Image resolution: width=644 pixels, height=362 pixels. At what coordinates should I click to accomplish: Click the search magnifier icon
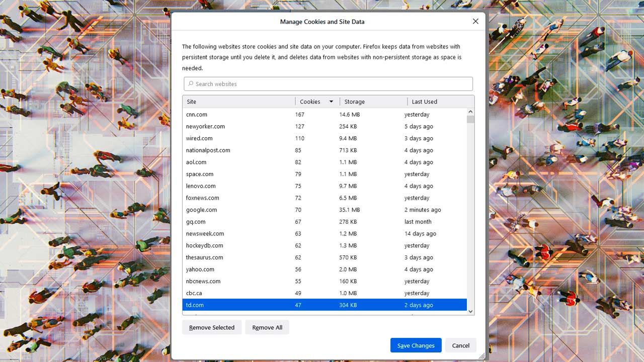click(191, 84)
